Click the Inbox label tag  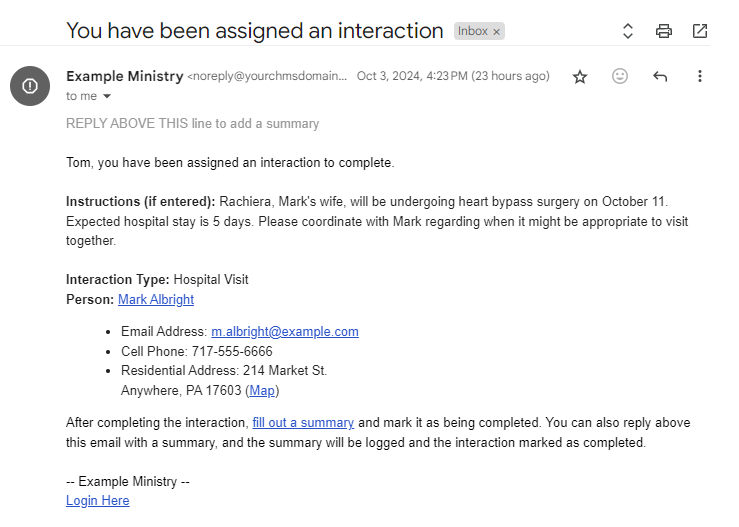(x=472, y=32)
